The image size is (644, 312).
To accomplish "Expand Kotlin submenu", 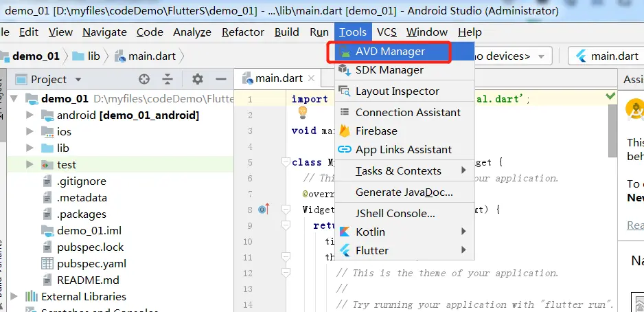I will click(x=404, y=232).
